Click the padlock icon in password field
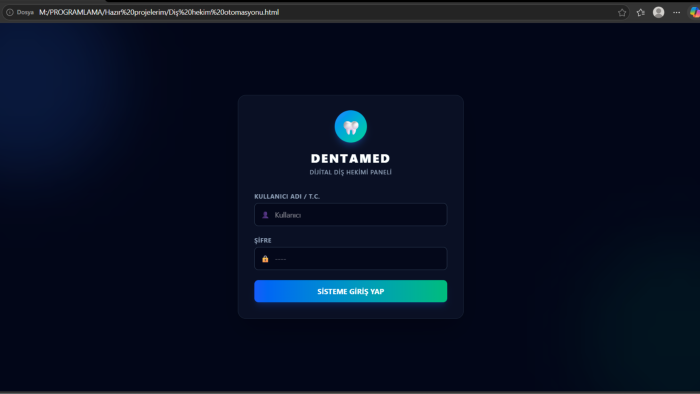 [265, 259]
